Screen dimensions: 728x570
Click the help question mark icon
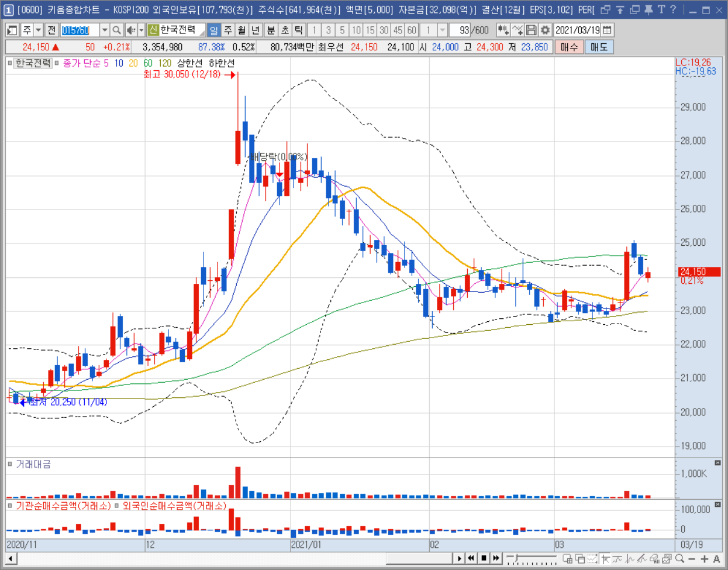(x=673, y=9)
